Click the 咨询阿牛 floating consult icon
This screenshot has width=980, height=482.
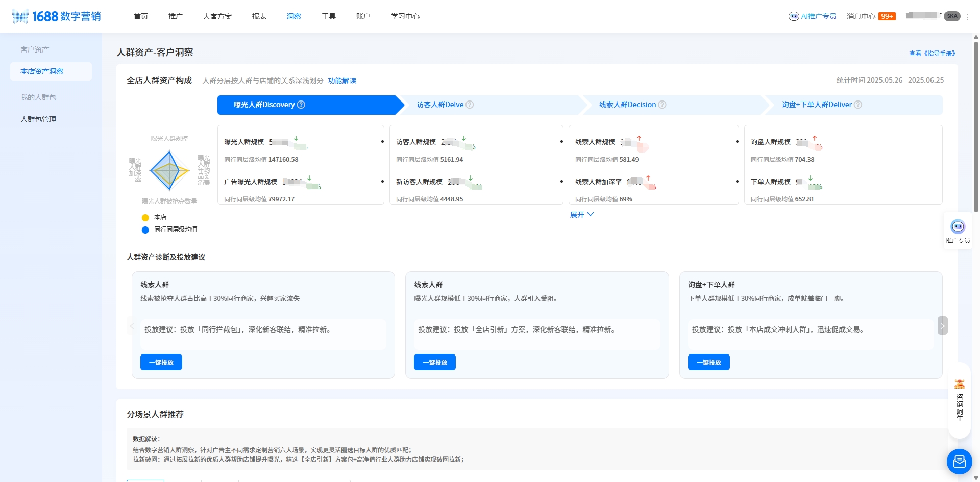(960, 384)
